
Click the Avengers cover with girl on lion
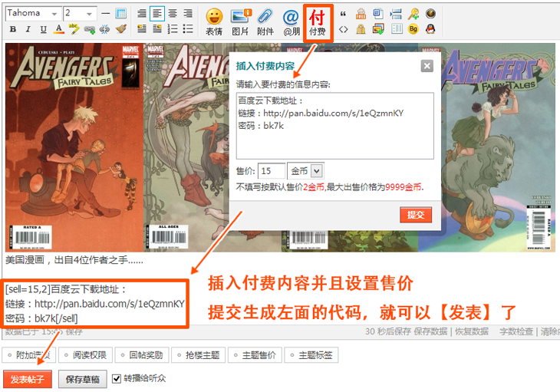486,147
